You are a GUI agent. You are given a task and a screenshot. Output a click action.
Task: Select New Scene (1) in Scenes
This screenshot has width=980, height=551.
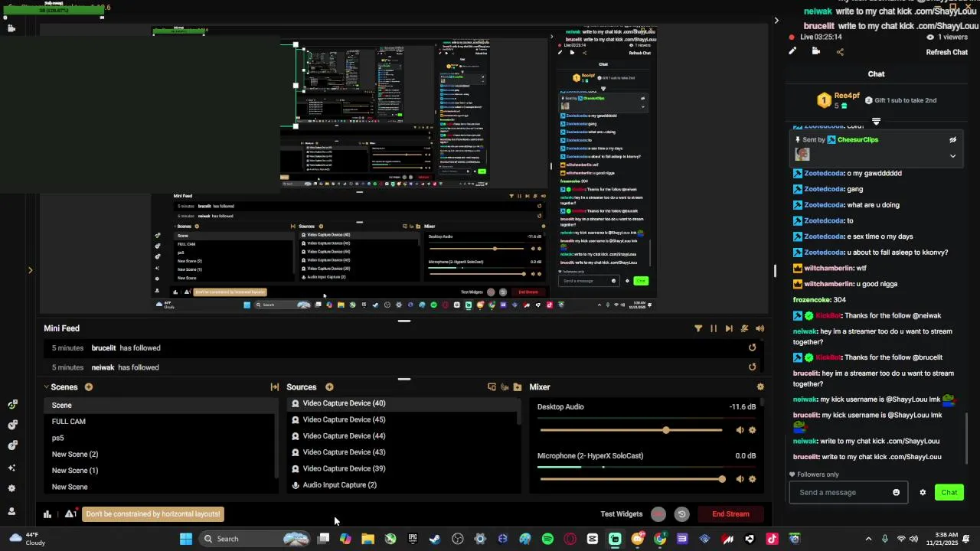click(160, 471)
